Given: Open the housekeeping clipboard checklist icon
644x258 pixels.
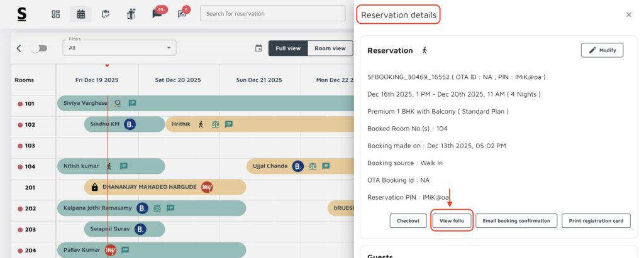Looking at the screenshot, I should tap(106, 14).
